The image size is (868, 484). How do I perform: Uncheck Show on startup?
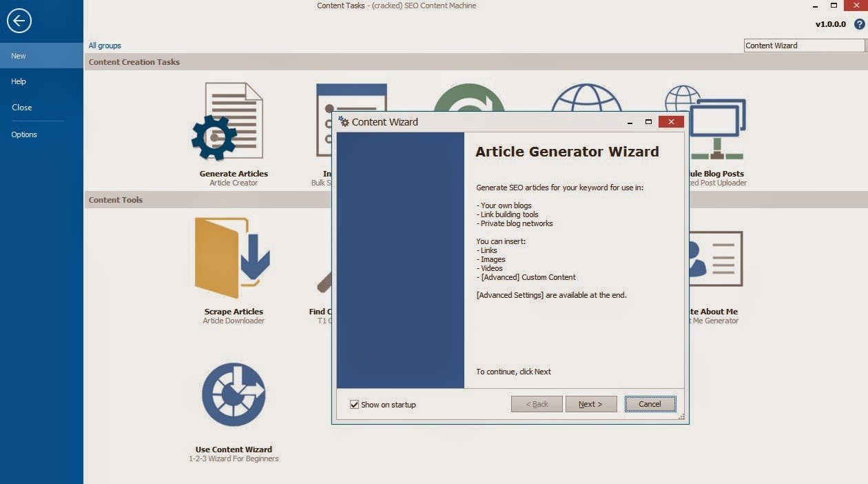coord(354,405)
